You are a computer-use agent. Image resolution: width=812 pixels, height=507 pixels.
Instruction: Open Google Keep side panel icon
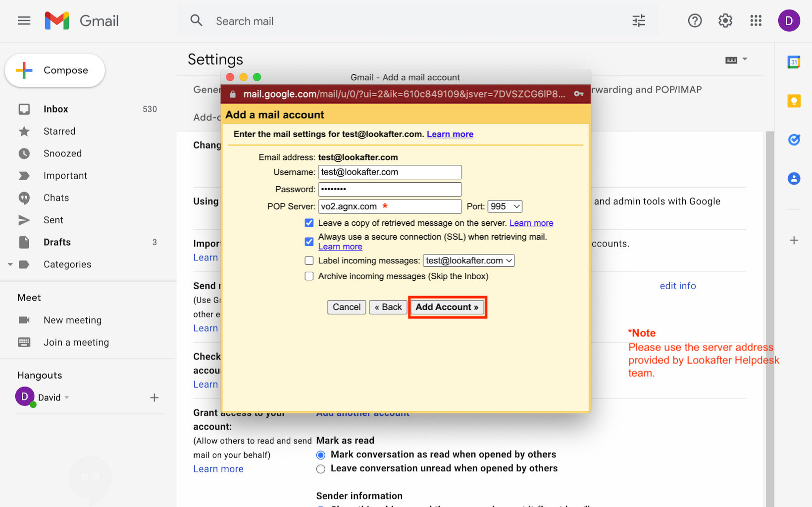[x=794, y=101]
